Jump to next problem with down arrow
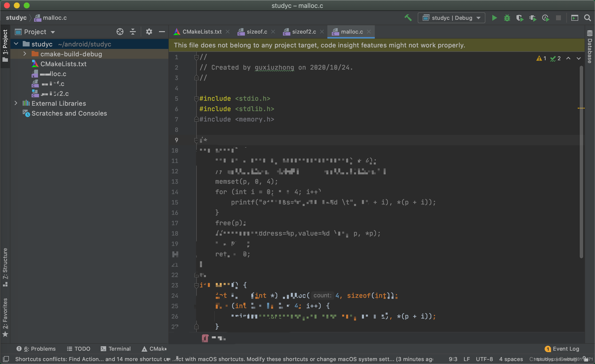 [579, 58]
